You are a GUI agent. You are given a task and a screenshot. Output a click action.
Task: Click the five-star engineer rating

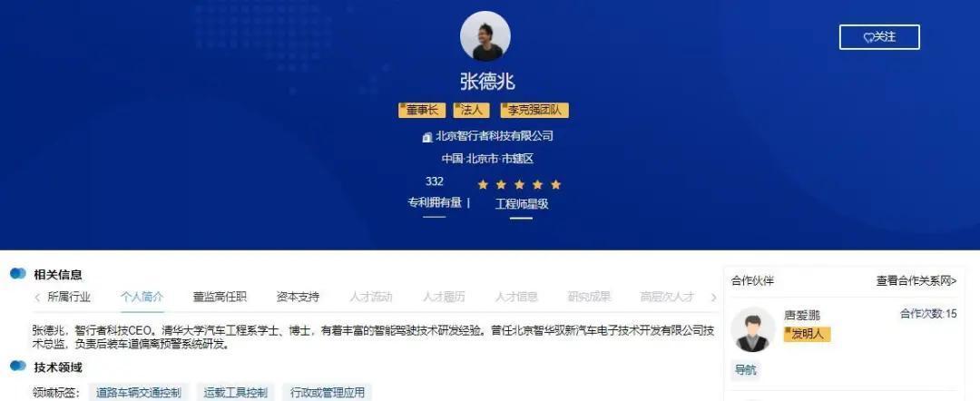point(519,185)
